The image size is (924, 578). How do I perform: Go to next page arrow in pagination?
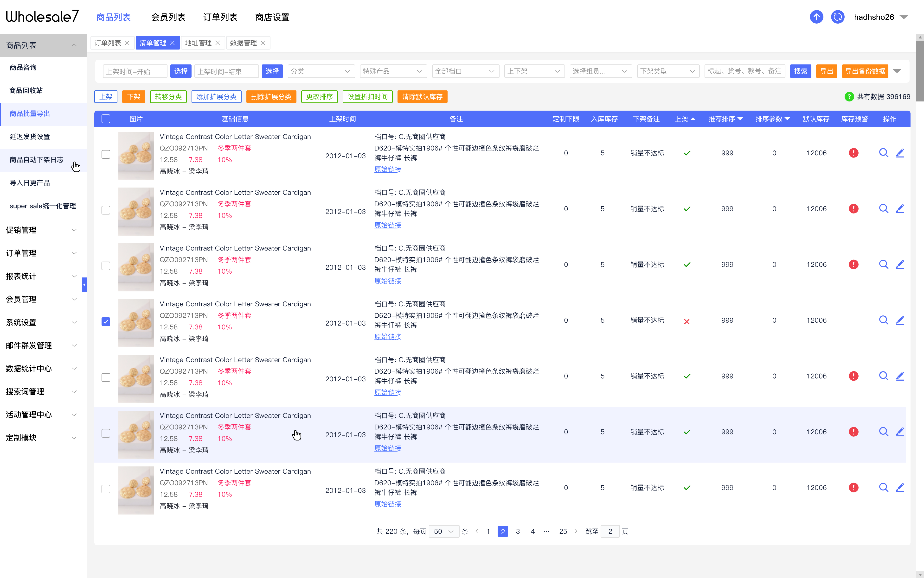tap(575, 531)
